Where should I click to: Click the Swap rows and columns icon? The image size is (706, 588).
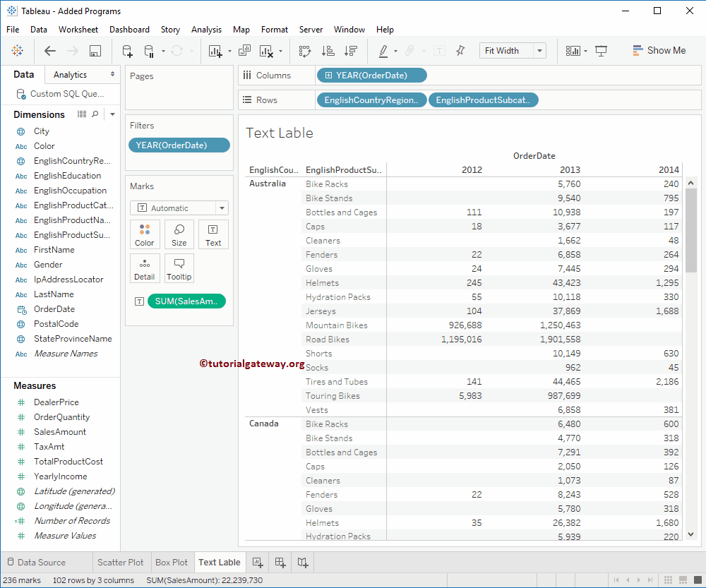tap(305, 51)
